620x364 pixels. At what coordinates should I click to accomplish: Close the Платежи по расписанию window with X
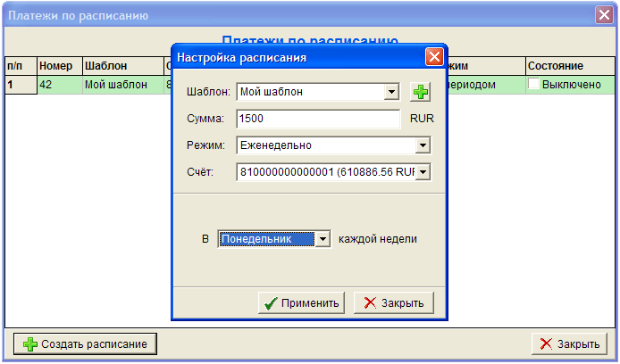[604, 14]
